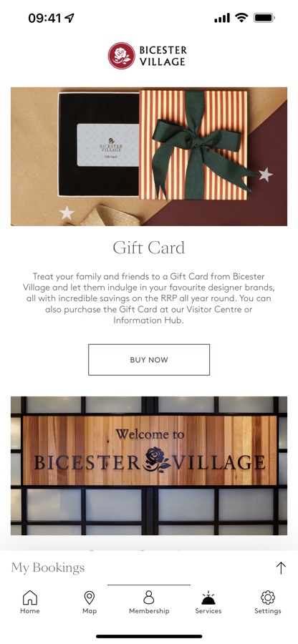
Task: Tap the My Bookings heading
Action: (48, 568)
